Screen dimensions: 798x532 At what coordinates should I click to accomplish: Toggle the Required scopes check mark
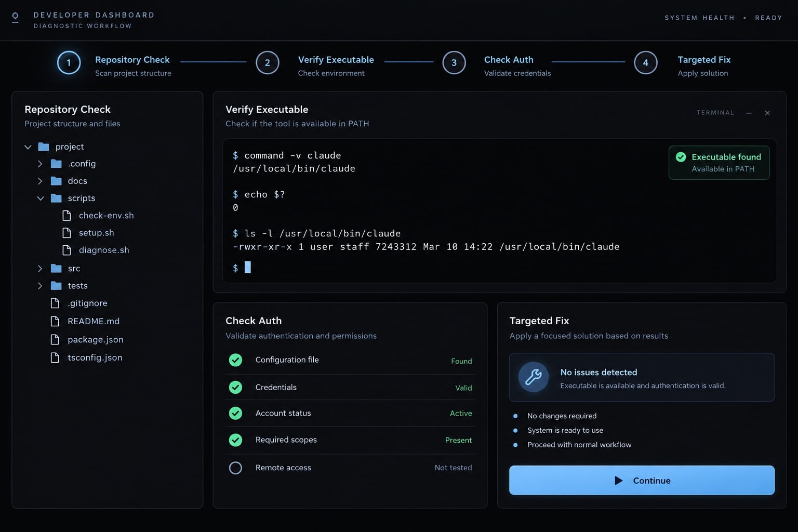(x=235, y=440)
